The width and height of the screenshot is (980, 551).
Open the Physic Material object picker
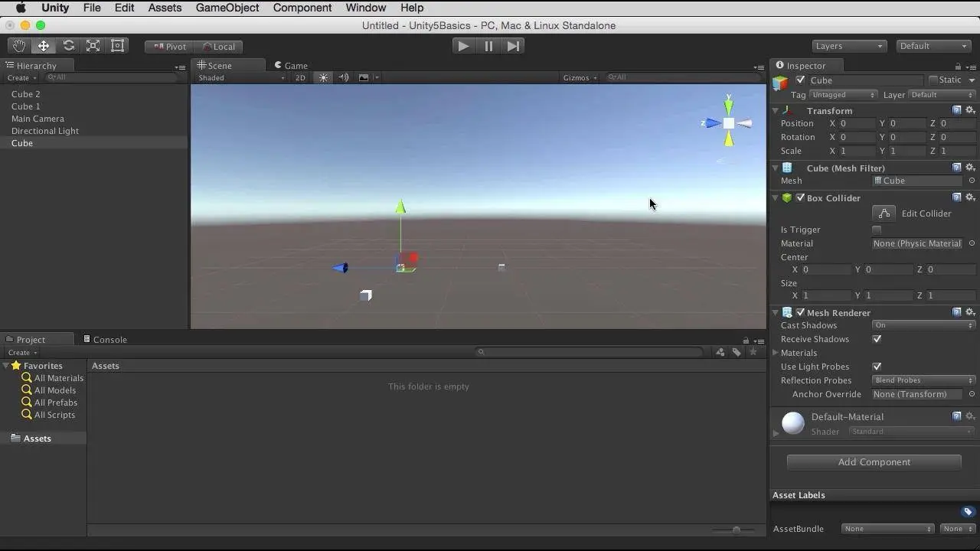coord(972,243)
